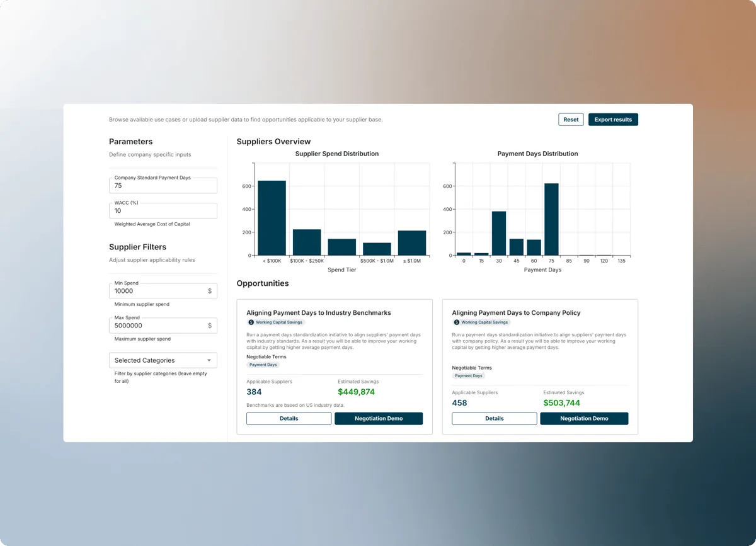Viewport: 756px width, 546px height.
Task: Click the Reset button
Action: [571, 120]
